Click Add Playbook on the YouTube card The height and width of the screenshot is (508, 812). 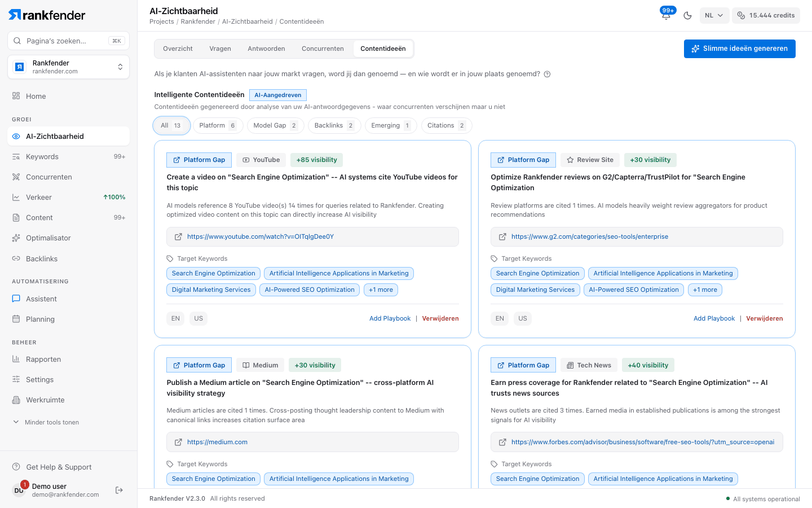tap(390, 318)
